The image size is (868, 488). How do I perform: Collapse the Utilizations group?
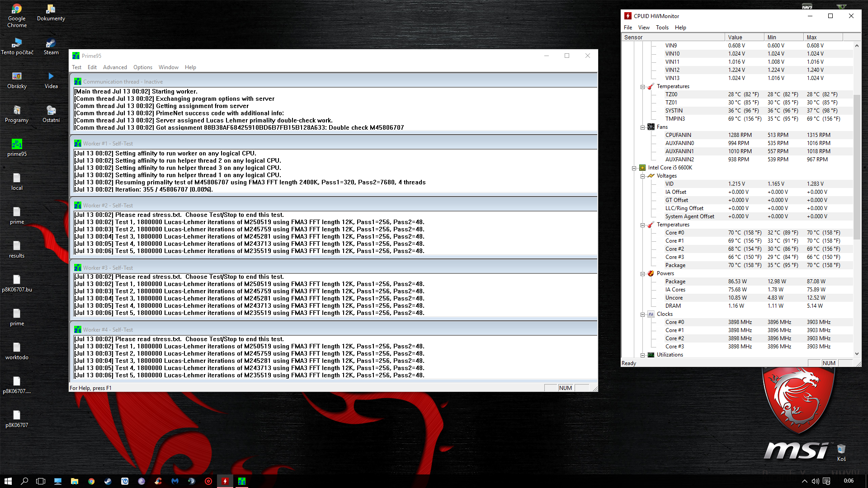point(642,355)
